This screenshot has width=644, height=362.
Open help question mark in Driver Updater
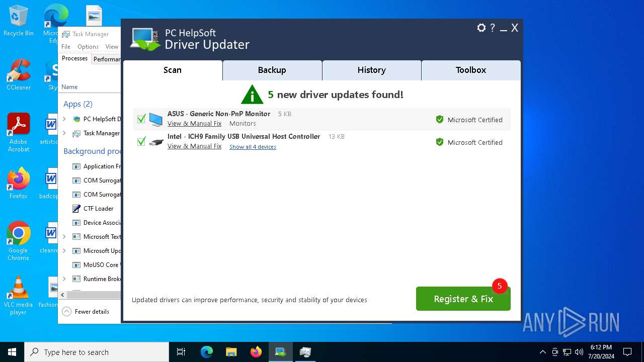pos(493,28)
